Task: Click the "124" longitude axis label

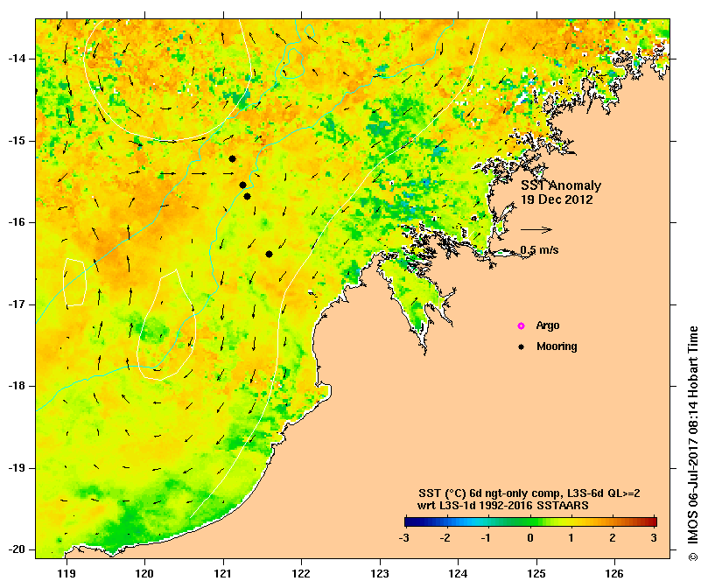Action: point(458,574)
